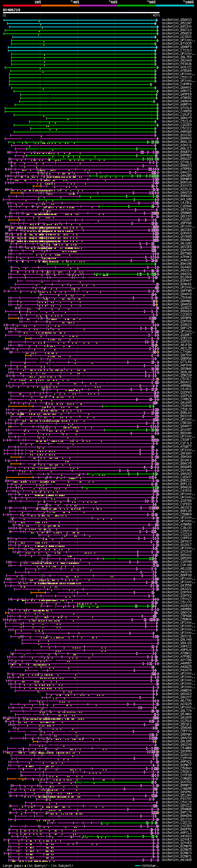197x868 pixels.
Task: Select hit label UniRef100_Q70ZL8
Action: click(x=177, y=108)
